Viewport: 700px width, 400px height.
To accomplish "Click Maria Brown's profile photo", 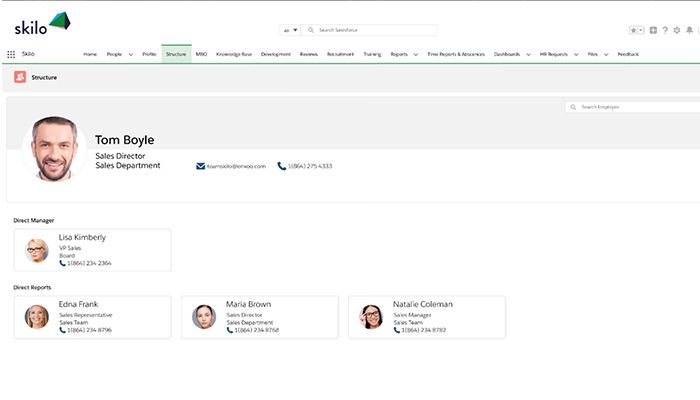I will click(205, 317).
